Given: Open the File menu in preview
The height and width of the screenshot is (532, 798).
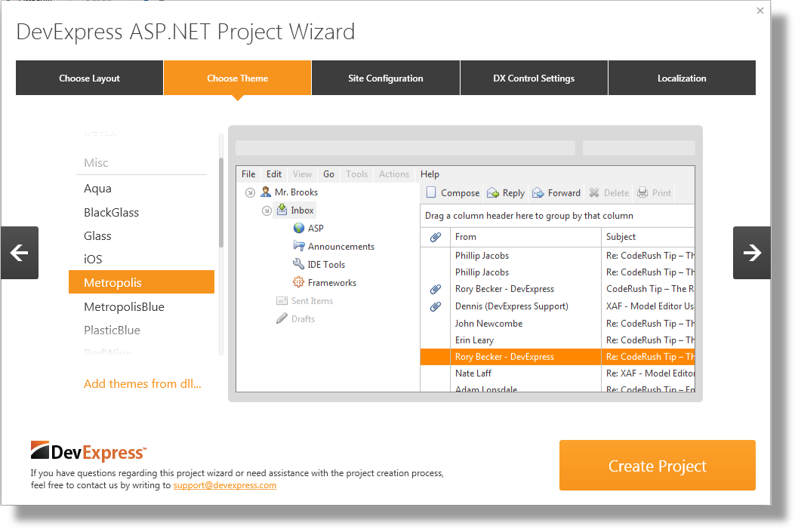Looking at the screenshot, I should pyautogui.click(x=248, y=174).
